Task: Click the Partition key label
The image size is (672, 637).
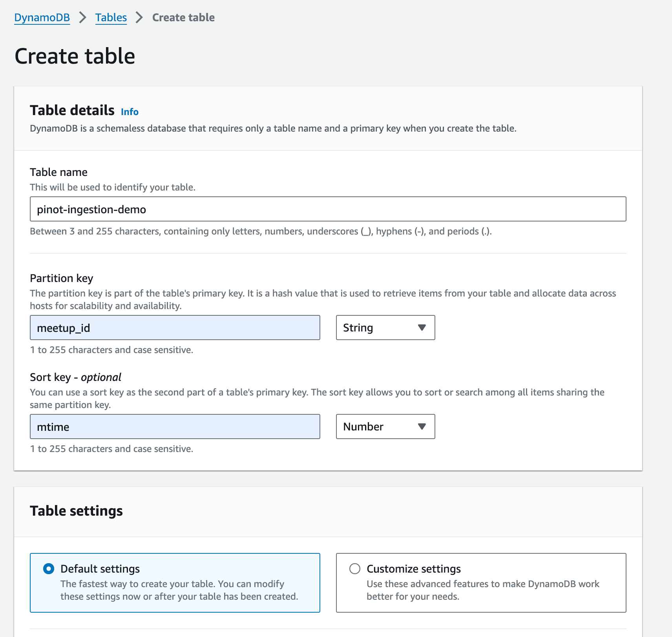Action: (62, 278)
